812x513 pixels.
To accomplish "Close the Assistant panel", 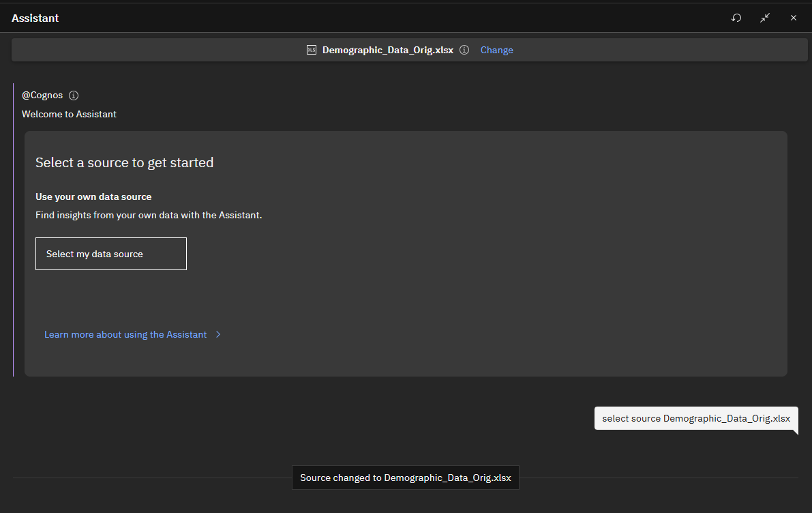I will (794, 18).
